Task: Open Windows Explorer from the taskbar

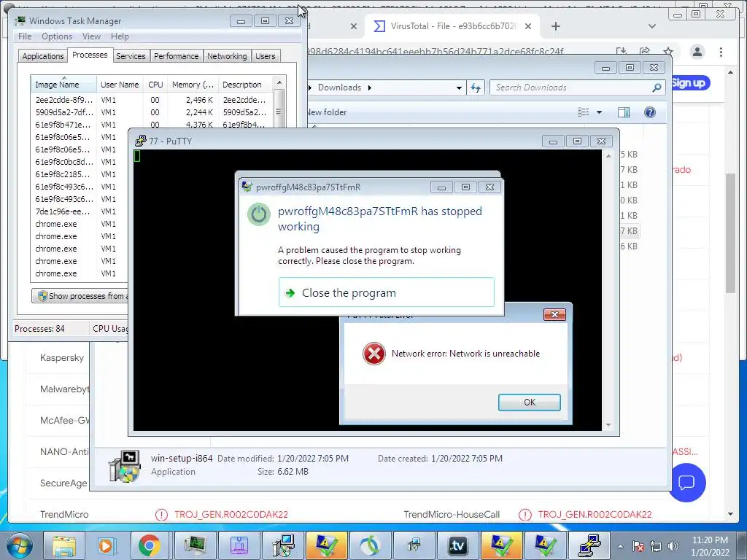Action: (64, 545)
